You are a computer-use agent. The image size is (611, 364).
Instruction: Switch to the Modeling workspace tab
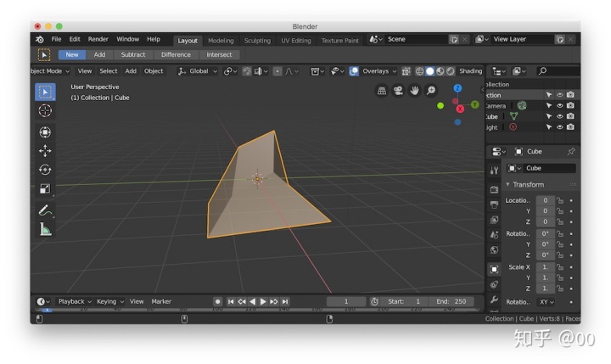pos(221,41)
